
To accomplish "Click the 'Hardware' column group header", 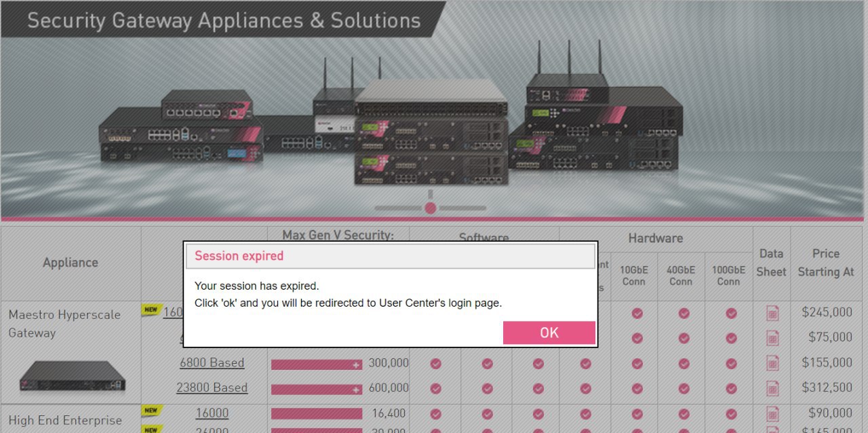I will (x=655, y=238).
